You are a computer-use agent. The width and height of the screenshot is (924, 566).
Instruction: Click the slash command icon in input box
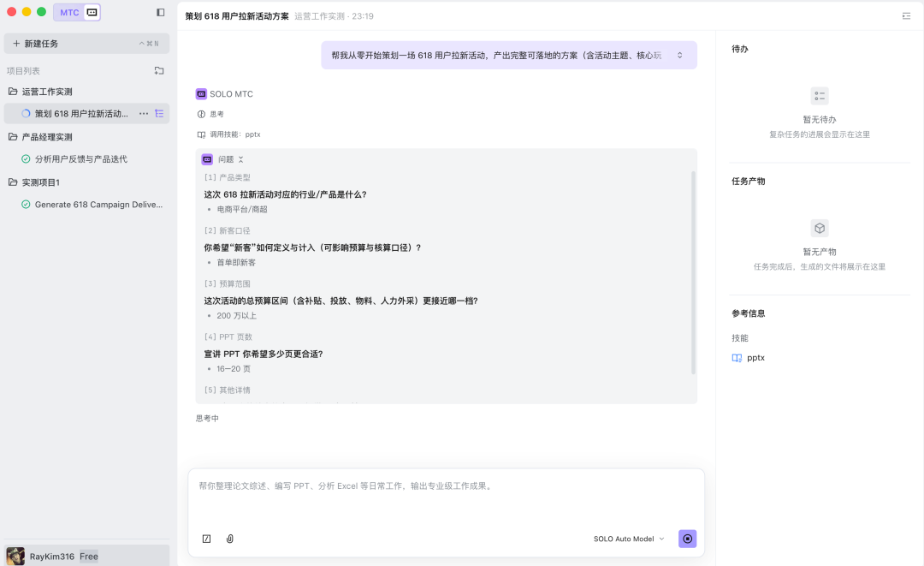[206, 539]
